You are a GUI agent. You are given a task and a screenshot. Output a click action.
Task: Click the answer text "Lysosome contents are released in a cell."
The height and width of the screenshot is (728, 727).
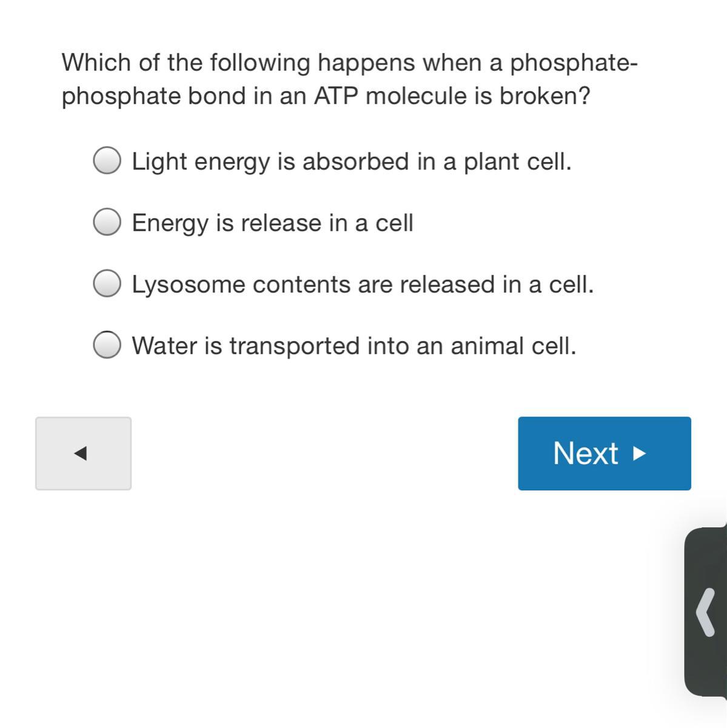[x=363, y=285]
